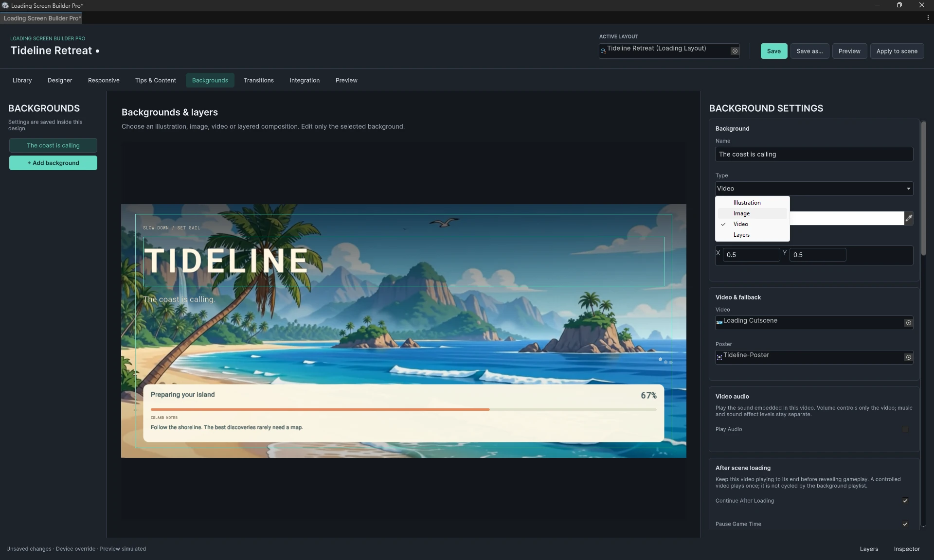Click the Loading Screen Builder Pro* window tab
The width and height of the screenshot is (934, 560).
click(42, 18)
